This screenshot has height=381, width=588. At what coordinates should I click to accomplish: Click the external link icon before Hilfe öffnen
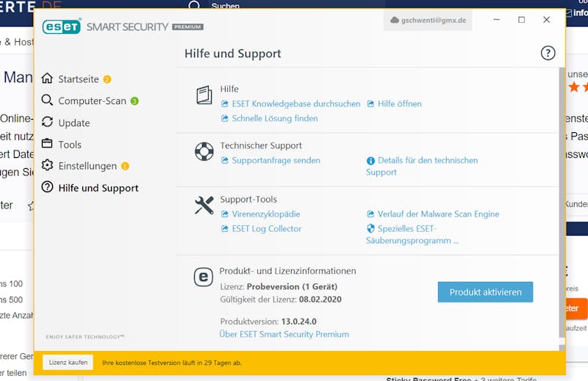370,104
